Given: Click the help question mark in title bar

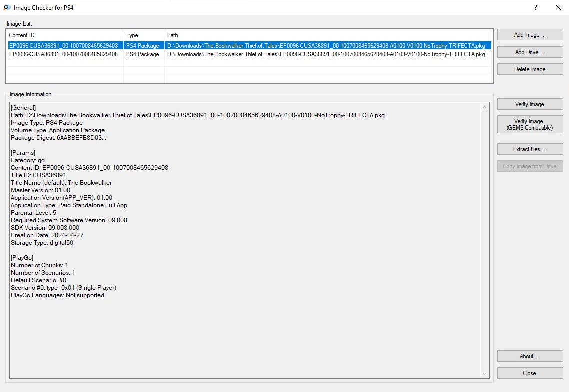Looking at the screenshot, I should (x=536, y=7).
